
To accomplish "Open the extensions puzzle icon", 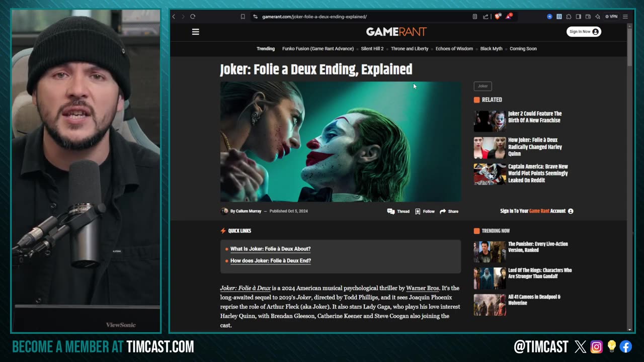I will click(x=569, y=17).
